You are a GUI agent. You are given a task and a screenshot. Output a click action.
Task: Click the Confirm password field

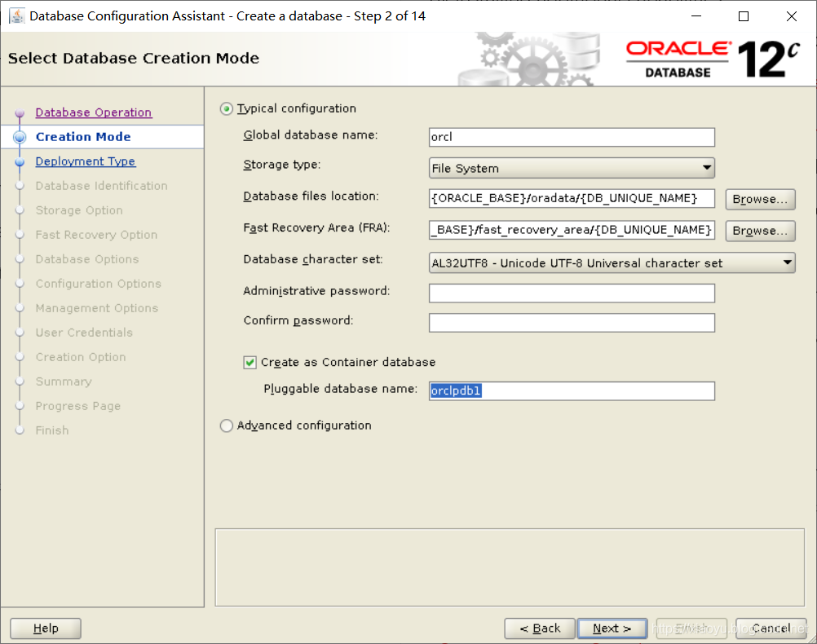(x=572, y=323)
